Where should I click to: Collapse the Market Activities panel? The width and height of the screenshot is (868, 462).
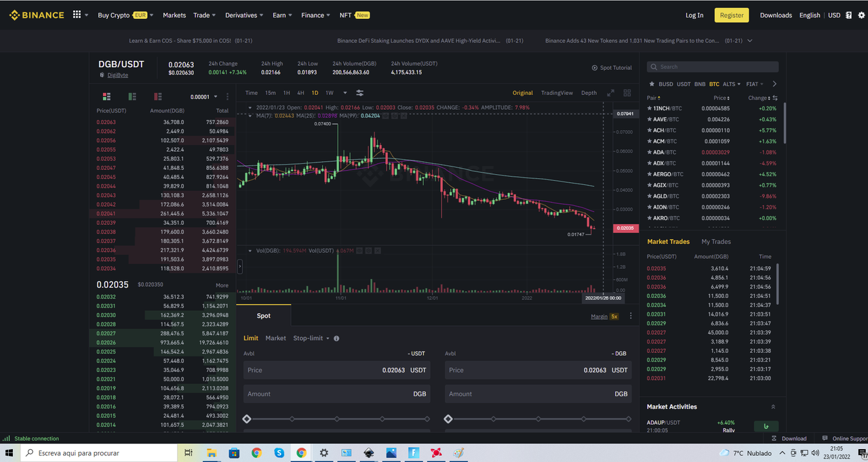tap(773, 406)
